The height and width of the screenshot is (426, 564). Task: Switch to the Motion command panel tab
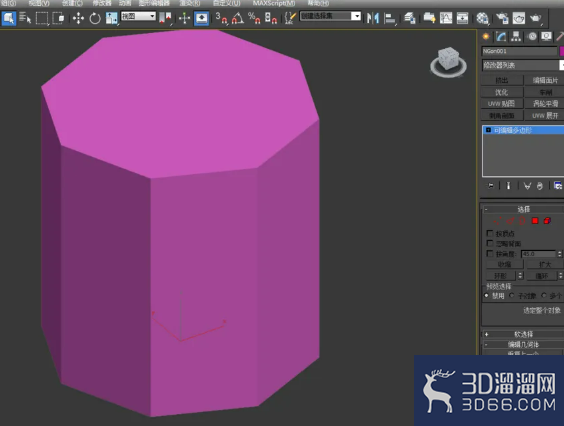click(x=532, y=36)
